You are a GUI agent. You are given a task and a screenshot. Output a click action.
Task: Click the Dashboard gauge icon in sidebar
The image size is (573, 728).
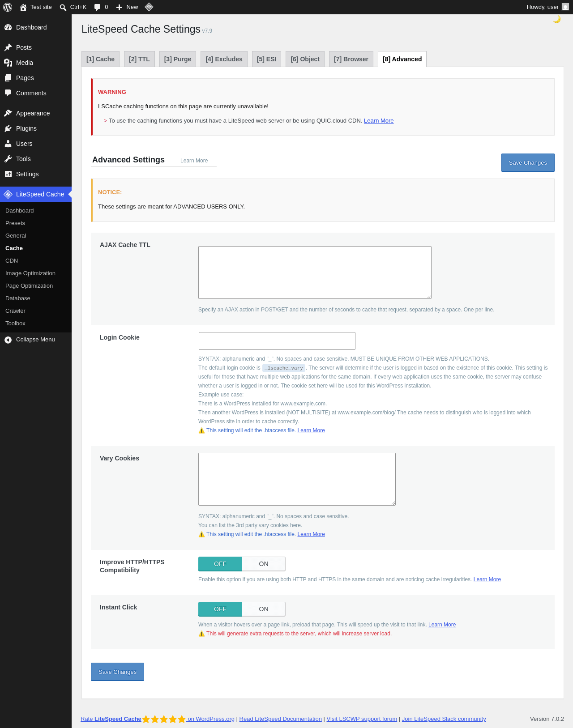(8, 27)
